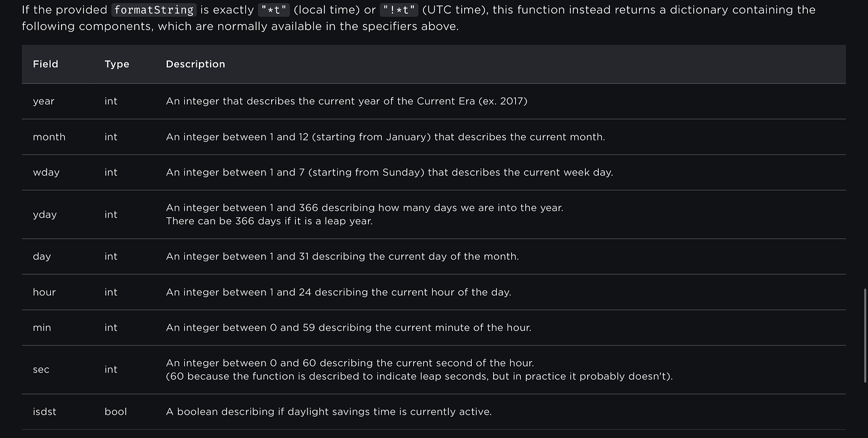Select the month field cell

coord(49,137)
